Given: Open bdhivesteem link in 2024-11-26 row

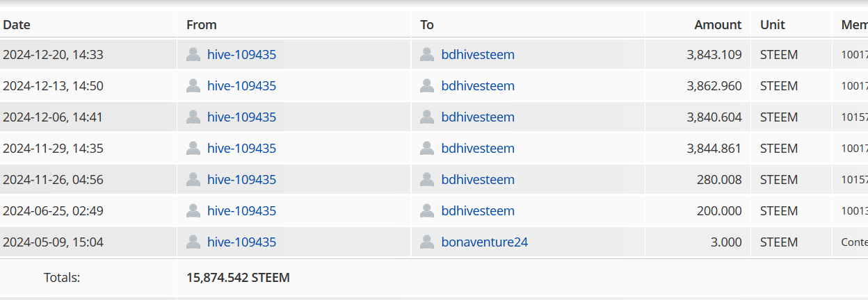Looking at the screenshot, I should click(x=478, y=180).
